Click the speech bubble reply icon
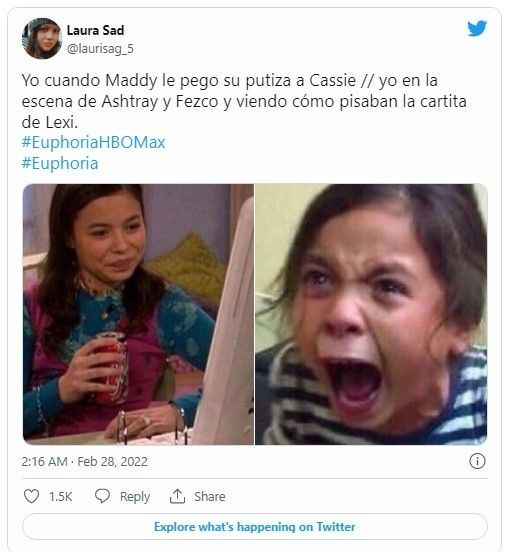512x552 pixels. pyautogui.click(x=102, y=496)
